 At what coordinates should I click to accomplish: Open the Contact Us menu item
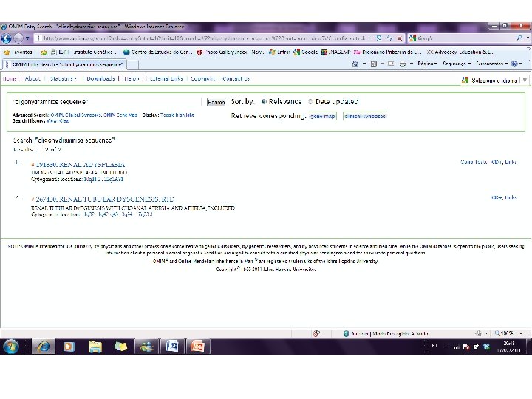pyautogui.click(x=236, y=79)
